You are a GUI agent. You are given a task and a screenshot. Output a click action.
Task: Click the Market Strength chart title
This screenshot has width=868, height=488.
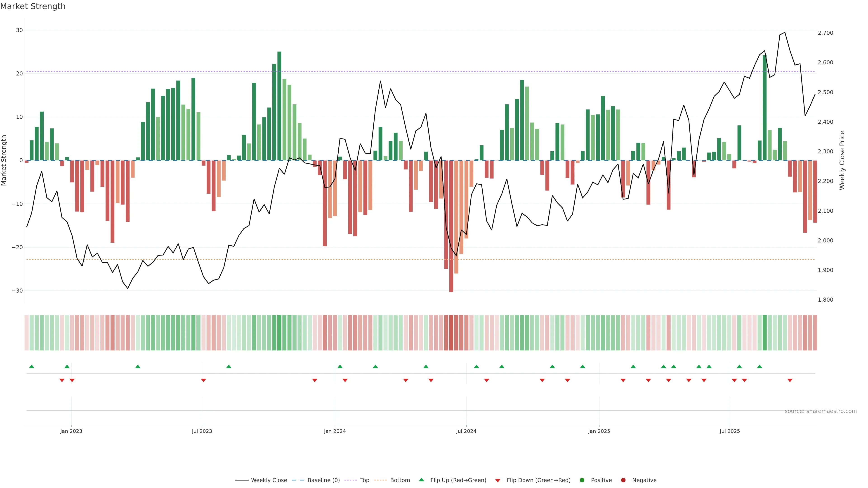(x=33, y=6)
